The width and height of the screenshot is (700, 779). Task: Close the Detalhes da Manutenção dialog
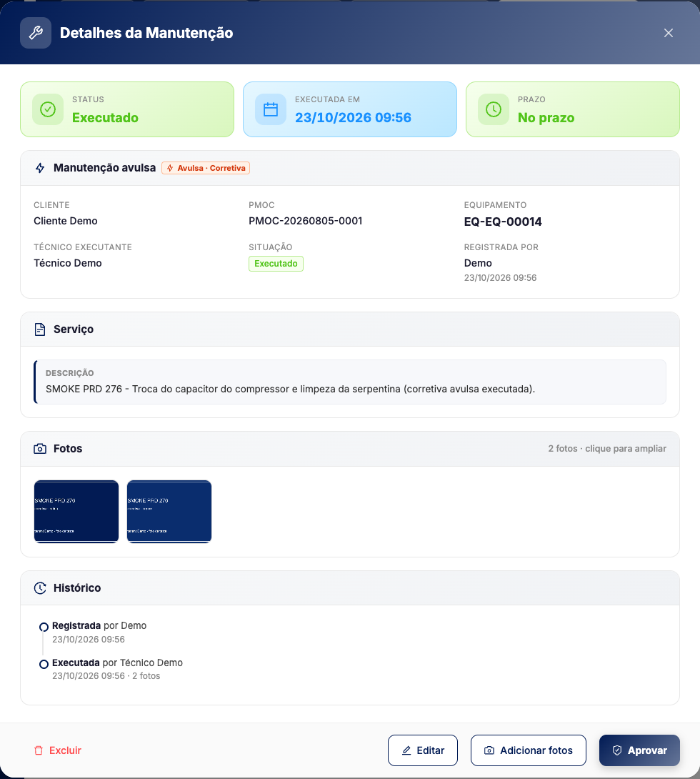669,33
